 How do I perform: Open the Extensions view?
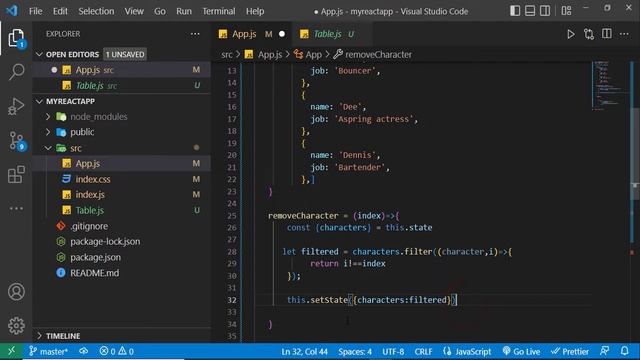coord(16,175)
